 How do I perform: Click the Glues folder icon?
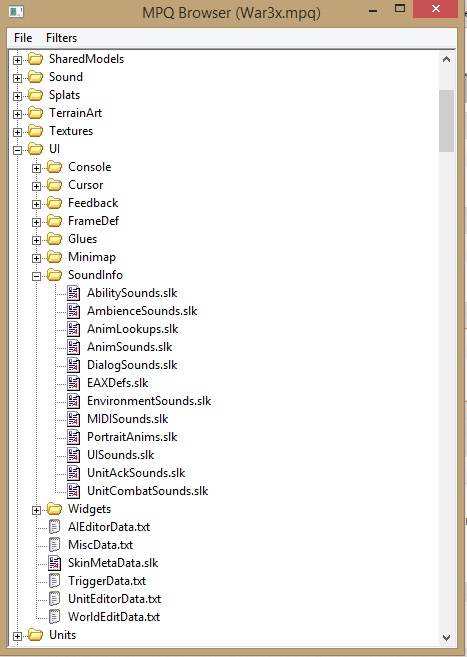point(54,239)
